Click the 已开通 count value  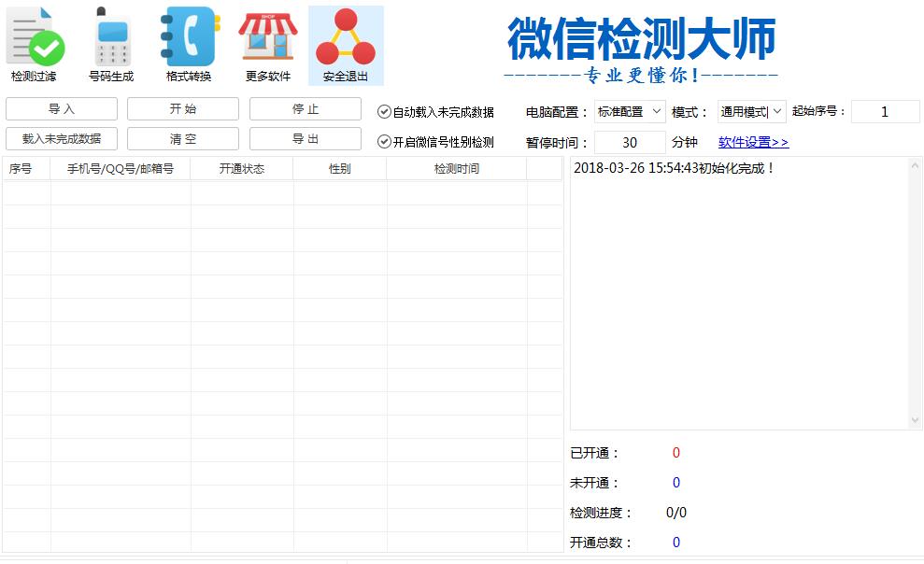click(676, 453)
